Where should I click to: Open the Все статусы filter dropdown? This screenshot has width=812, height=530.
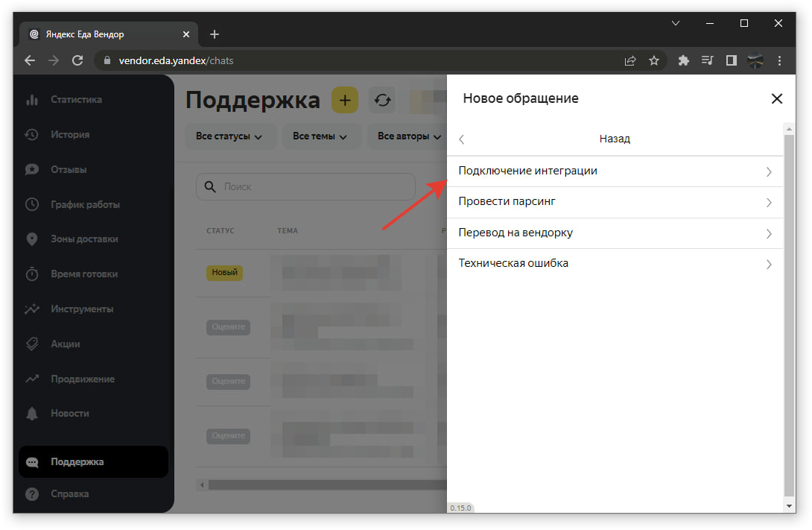(229, 136)
